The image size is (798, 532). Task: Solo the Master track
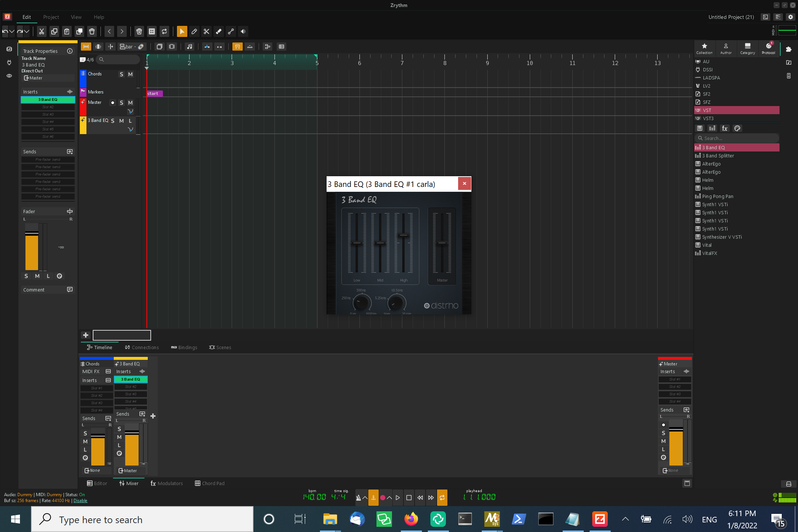tap(122, 103)
